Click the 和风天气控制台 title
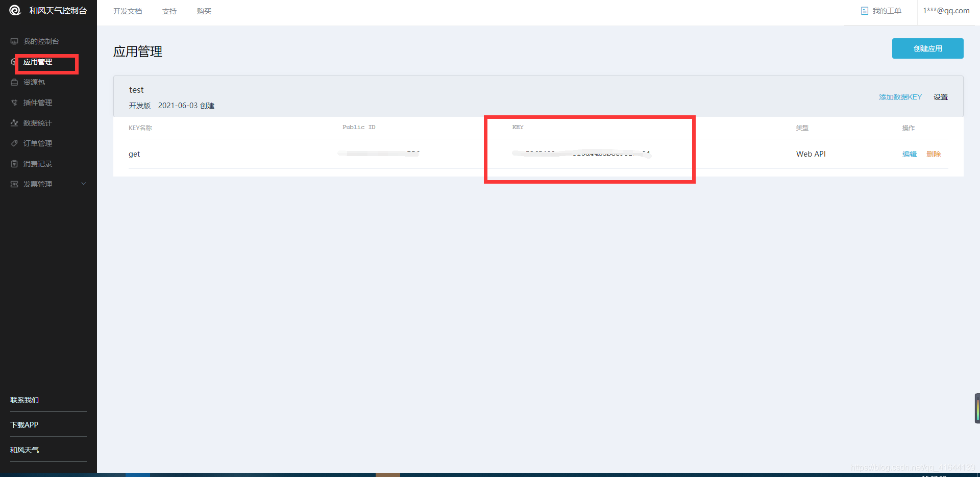 coord(58,11)
